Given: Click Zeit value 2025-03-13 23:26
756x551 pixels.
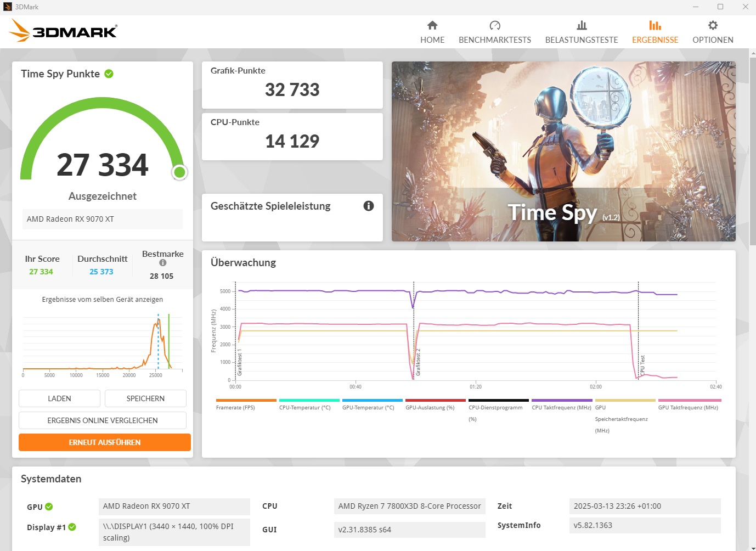Looking at the screenshot, I should (x=645, y=506).
